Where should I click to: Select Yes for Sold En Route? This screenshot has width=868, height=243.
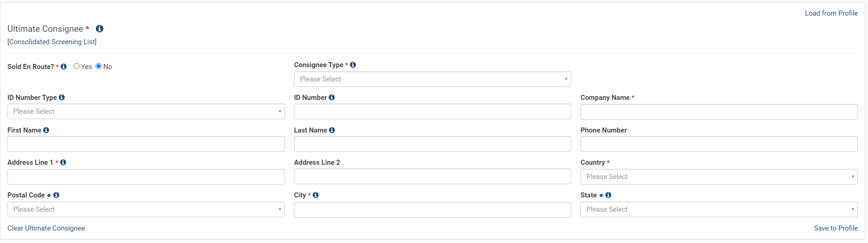[x=77, y=66]
